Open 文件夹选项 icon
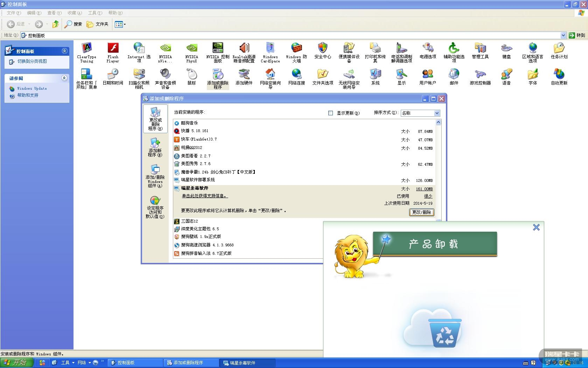The image size is (588, 368). (323, 77)
